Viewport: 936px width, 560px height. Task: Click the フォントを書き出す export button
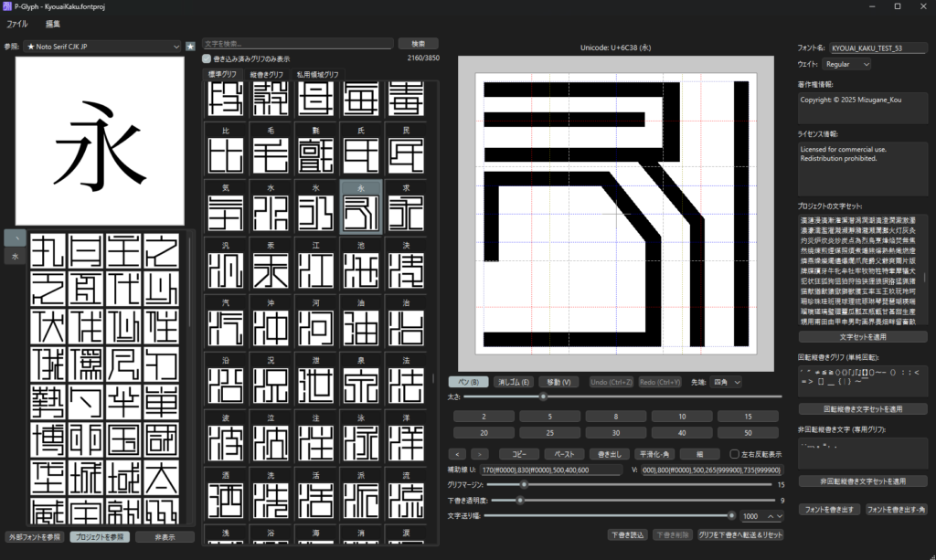(x=829, y=509)
